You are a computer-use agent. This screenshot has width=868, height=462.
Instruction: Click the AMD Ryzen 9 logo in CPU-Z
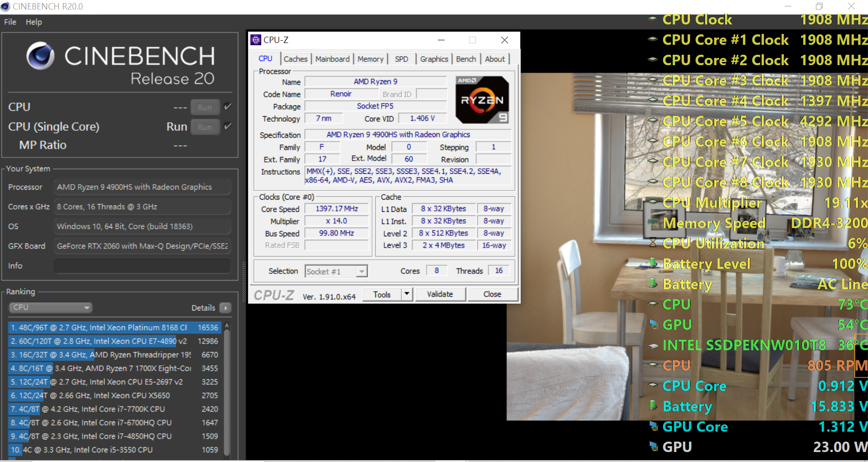tap(482, 100)
